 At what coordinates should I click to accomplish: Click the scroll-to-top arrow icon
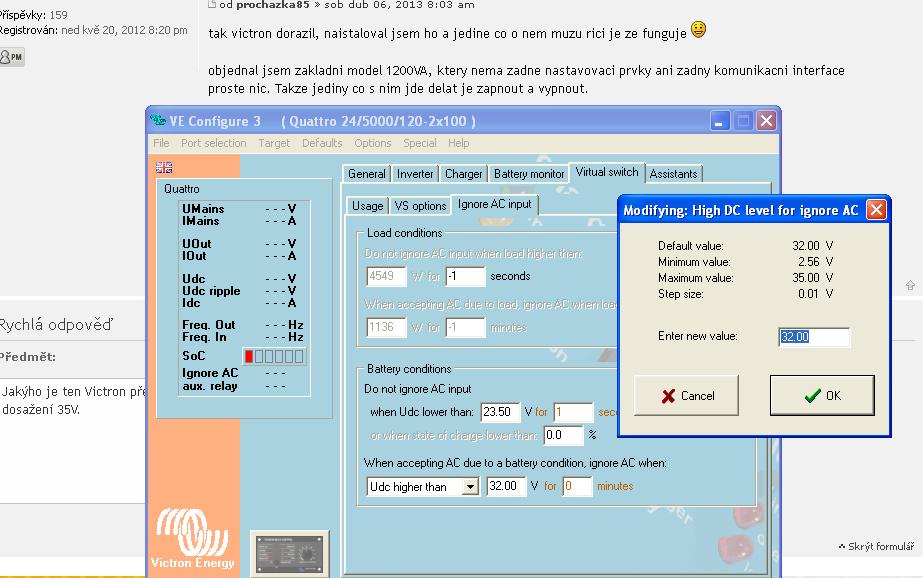click(x=910, y=285)
